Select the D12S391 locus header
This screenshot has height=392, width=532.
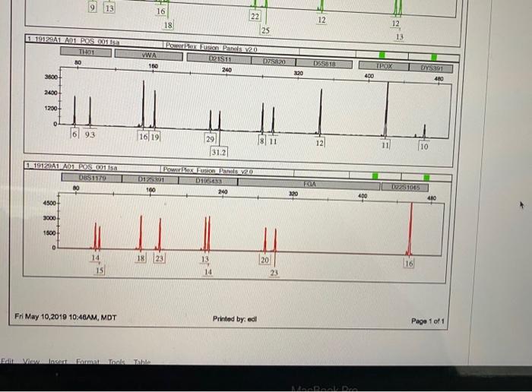coord(150,180)
